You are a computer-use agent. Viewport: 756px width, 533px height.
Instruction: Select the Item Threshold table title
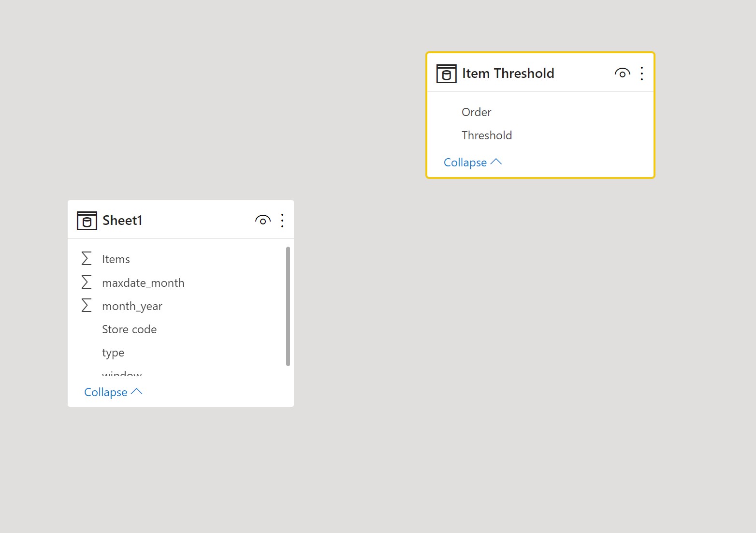pos(508,74)
